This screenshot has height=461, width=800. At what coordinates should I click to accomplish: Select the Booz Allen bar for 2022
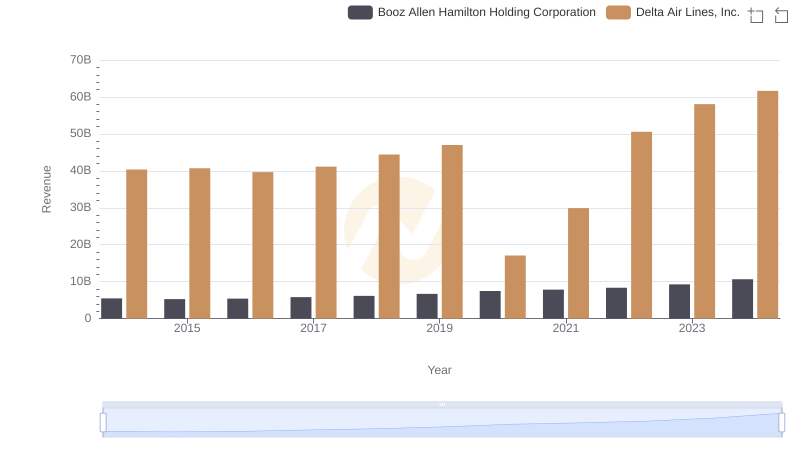coord(616,303)
